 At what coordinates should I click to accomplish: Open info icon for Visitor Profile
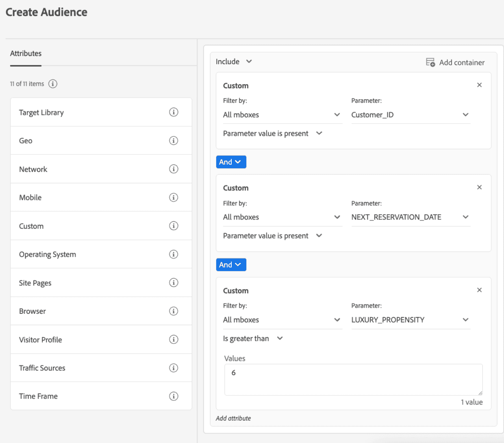pyautogui.click(x=174, y=339)
